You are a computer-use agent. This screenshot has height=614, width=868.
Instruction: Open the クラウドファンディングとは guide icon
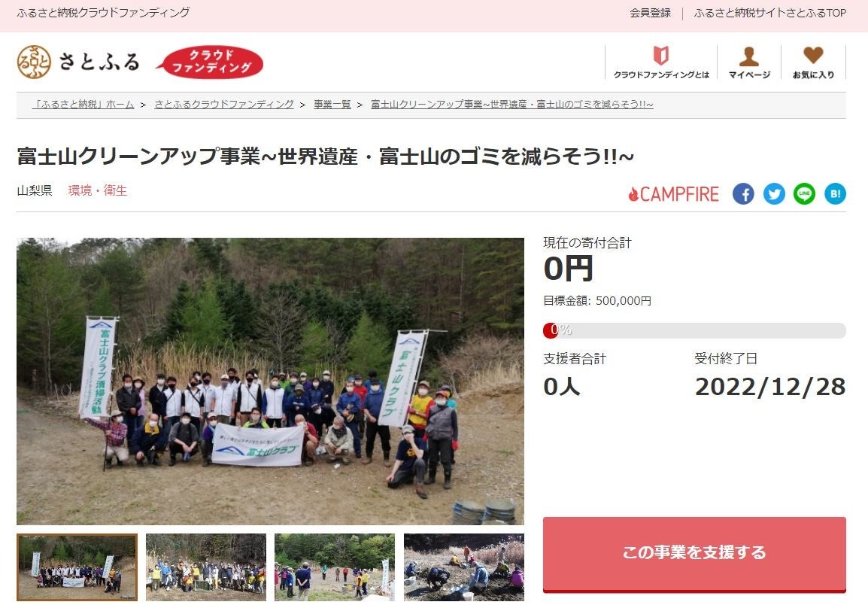coord(661,62)
